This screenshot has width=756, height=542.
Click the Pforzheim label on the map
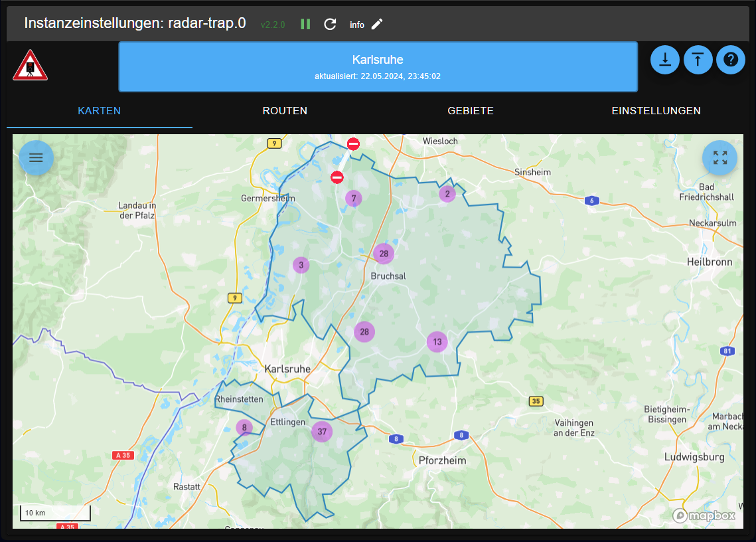click(x=442, y=460)
